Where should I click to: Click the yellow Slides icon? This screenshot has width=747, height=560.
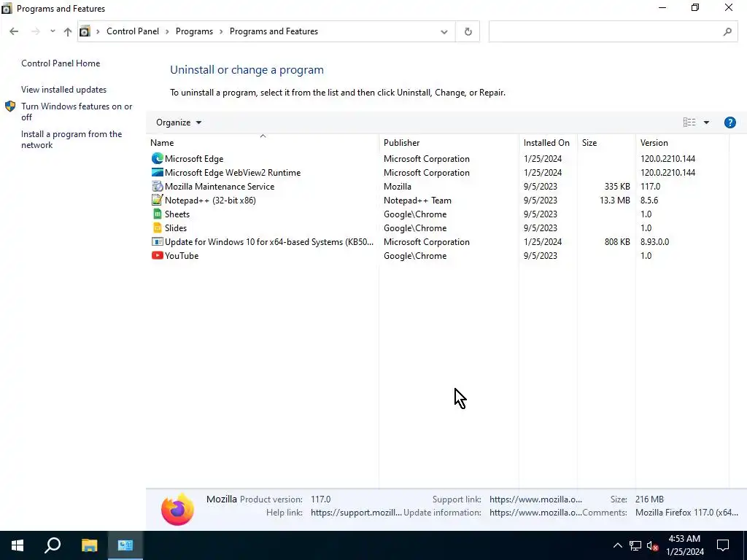158,227
